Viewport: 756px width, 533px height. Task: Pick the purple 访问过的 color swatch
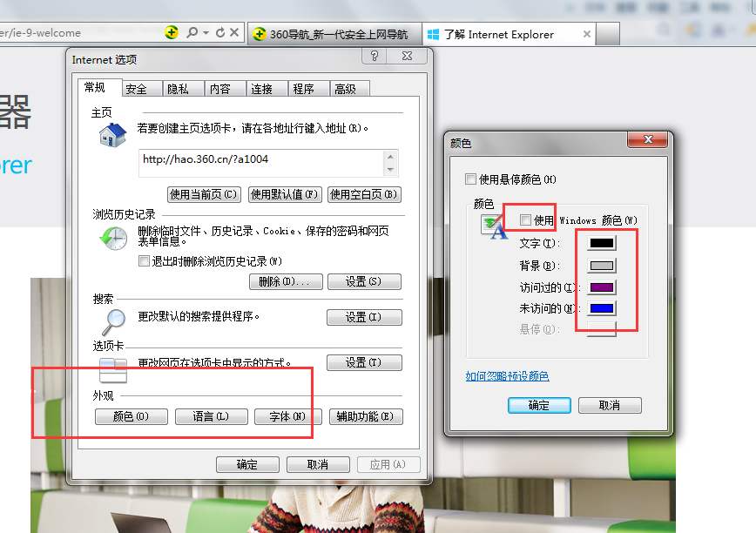coord(602,287)
